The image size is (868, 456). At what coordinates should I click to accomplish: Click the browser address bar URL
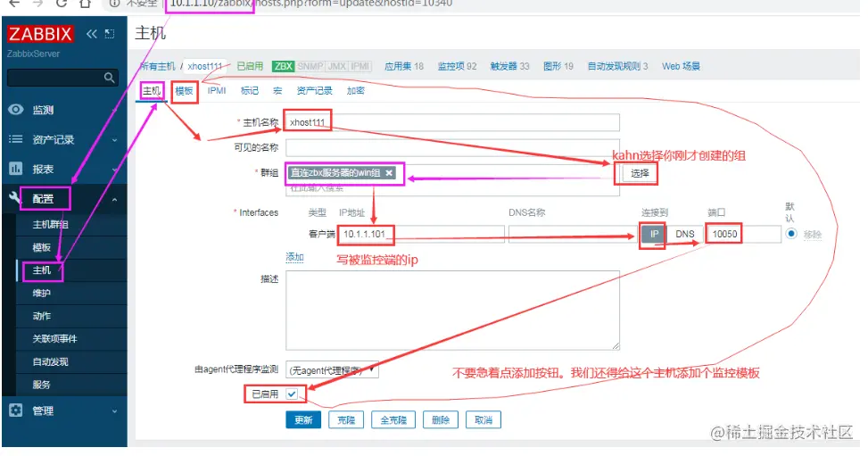310,4
